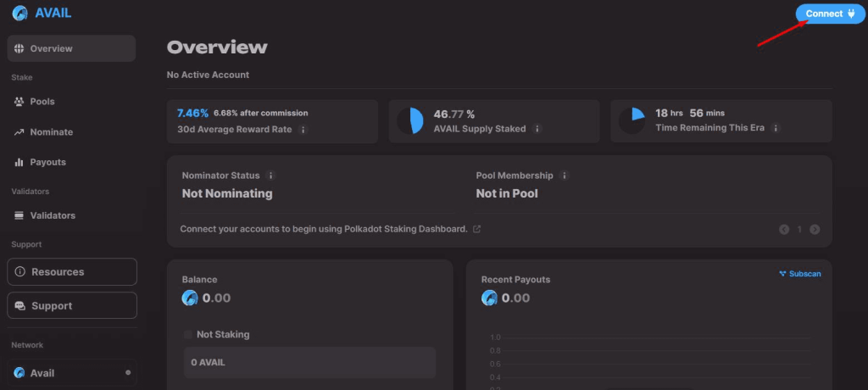This screenshot has width=868, height=390.
Task: Click the 46.77 % staked value
Action: pos(454,114)
